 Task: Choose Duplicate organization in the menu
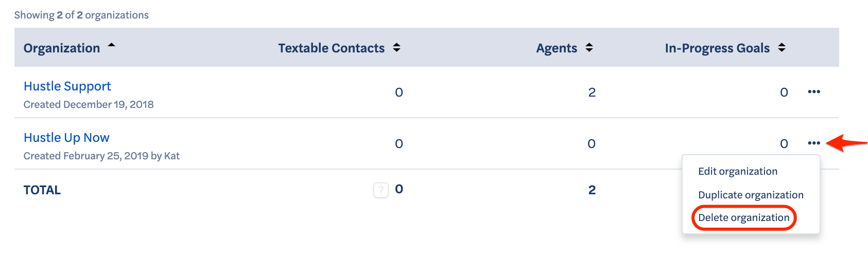coord(751,195)
